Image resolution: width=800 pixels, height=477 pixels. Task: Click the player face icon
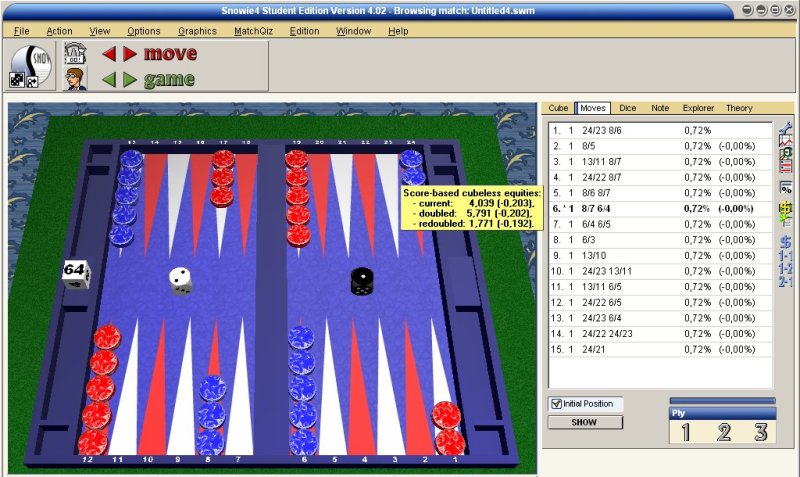[75, 79]
